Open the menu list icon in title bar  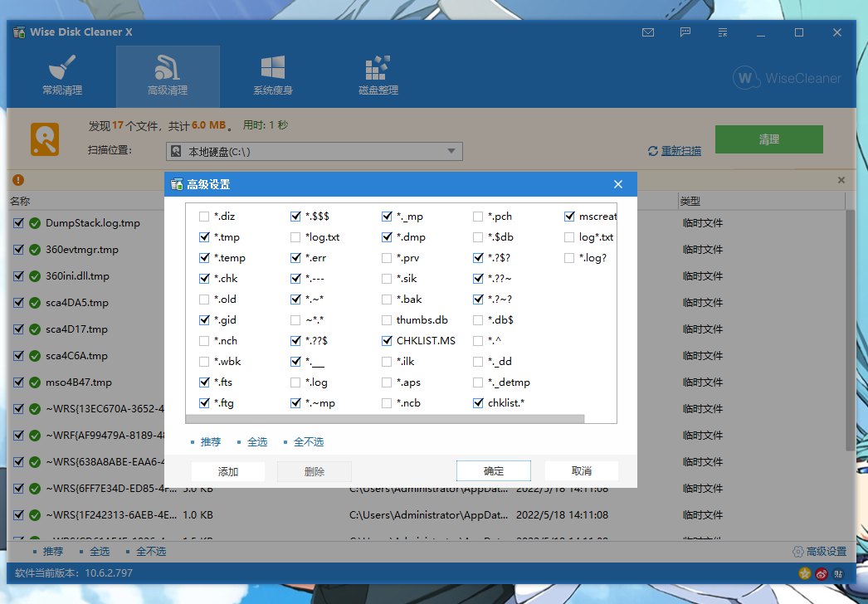[723, 32]
